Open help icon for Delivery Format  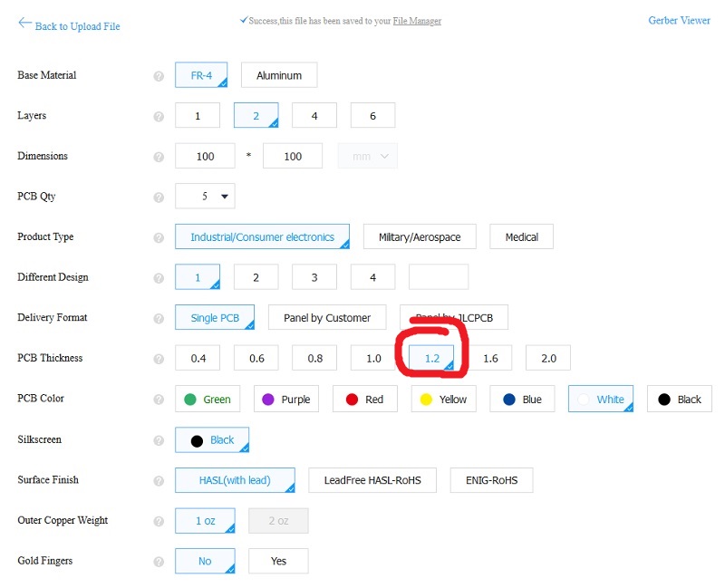click(x=159, y=319)
